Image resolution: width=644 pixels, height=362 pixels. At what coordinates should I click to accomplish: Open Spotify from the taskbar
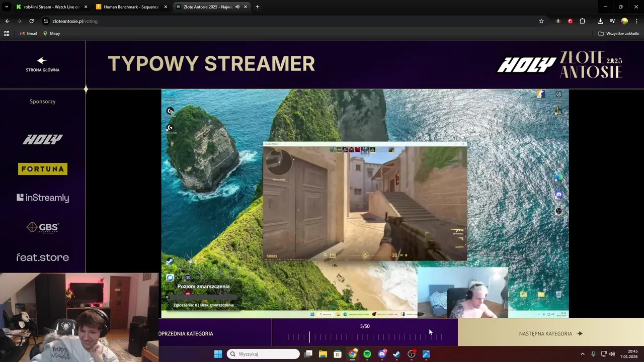(367, 354)
